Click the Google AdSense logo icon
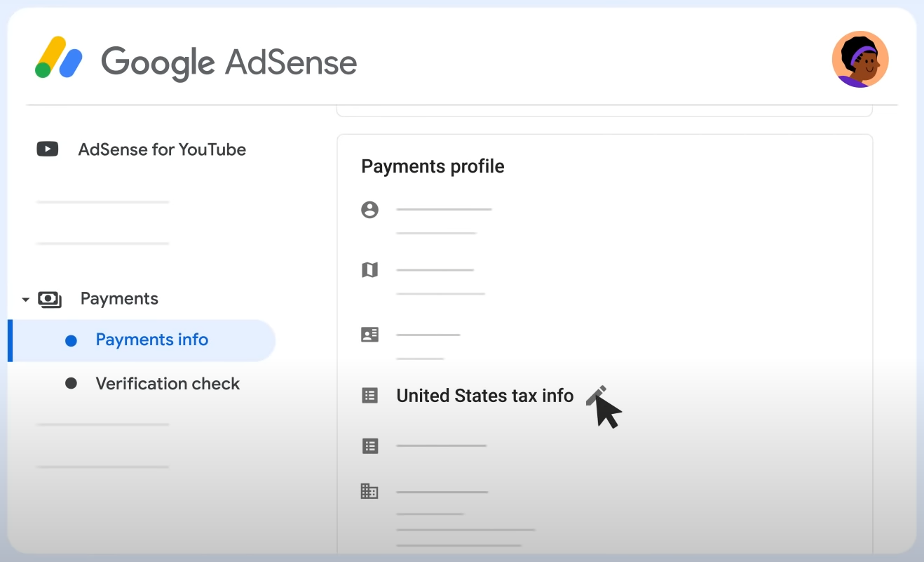Screen dimensions: 924x562 coord(59,57)
